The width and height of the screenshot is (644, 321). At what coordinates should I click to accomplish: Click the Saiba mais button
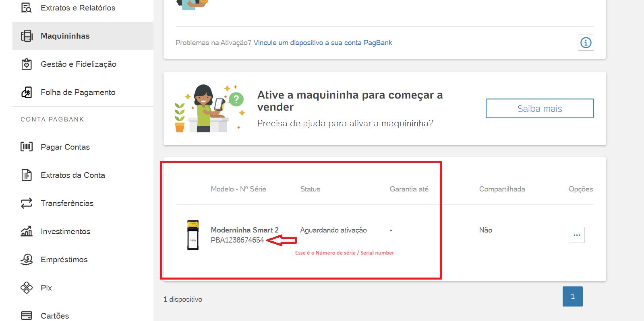[x=540, y=109]
